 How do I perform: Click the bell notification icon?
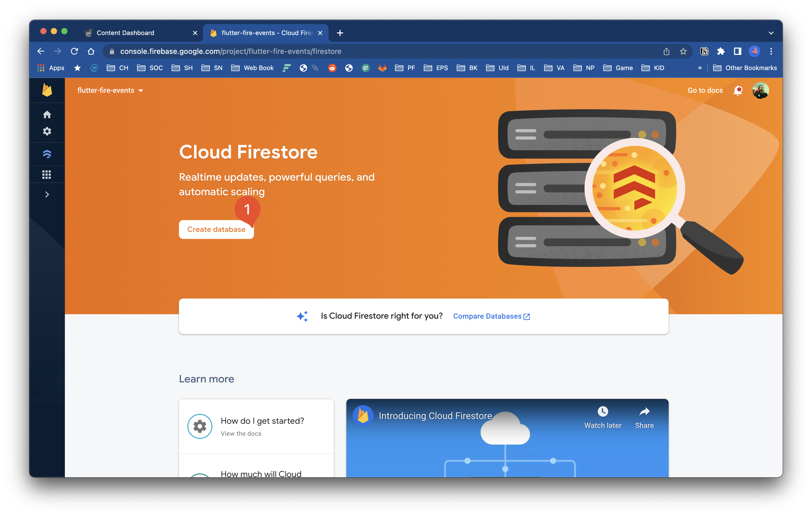click(x=738, y=90)
